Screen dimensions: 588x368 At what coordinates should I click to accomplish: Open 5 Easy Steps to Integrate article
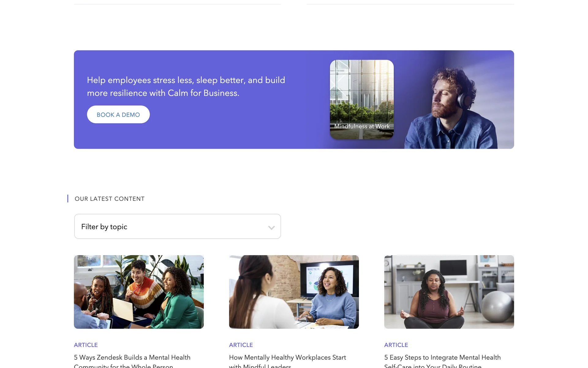443,361
